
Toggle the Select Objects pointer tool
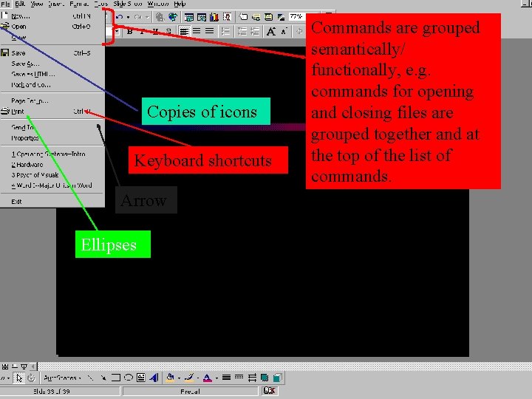point(18,378)
